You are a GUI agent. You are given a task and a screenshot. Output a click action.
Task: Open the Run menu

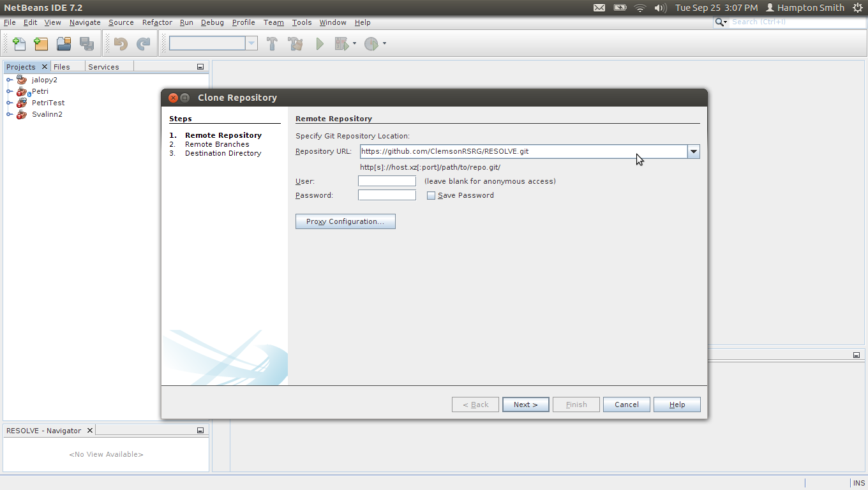[186, 22]
